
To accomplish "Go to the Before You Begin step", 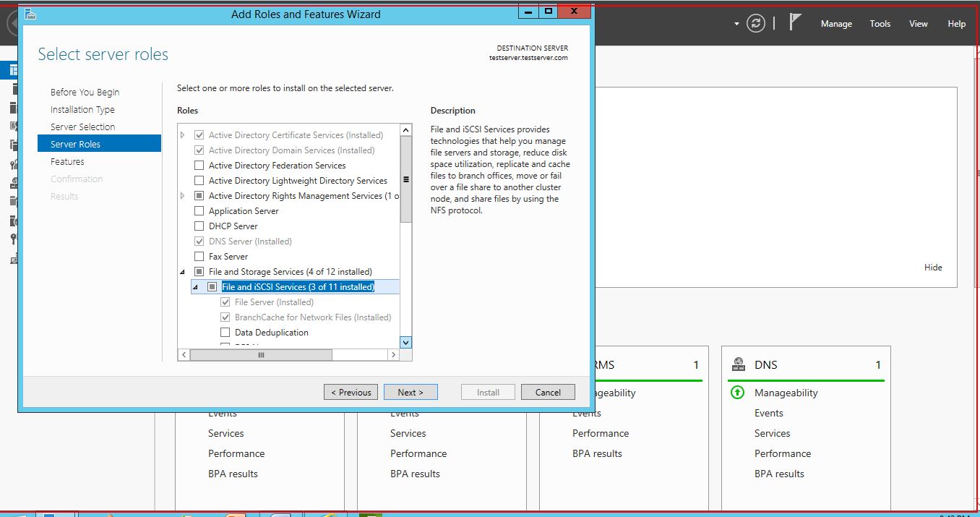I will [x=85, y=93].
